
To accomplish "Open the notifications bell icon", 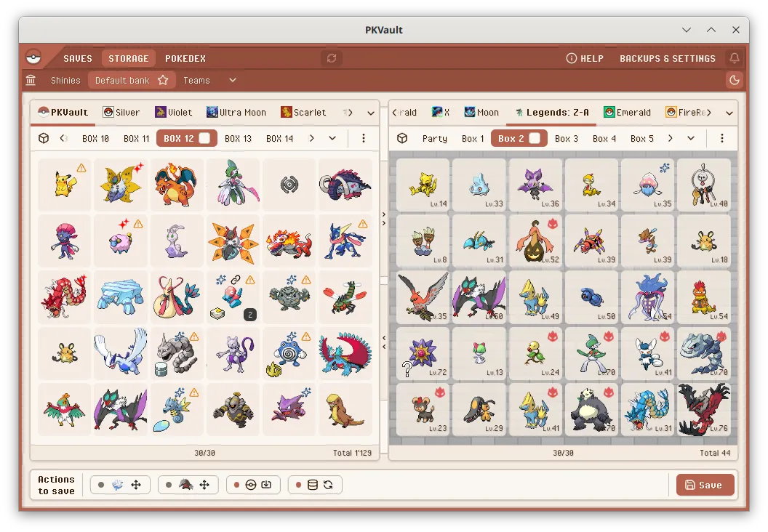I will point(735,58).
